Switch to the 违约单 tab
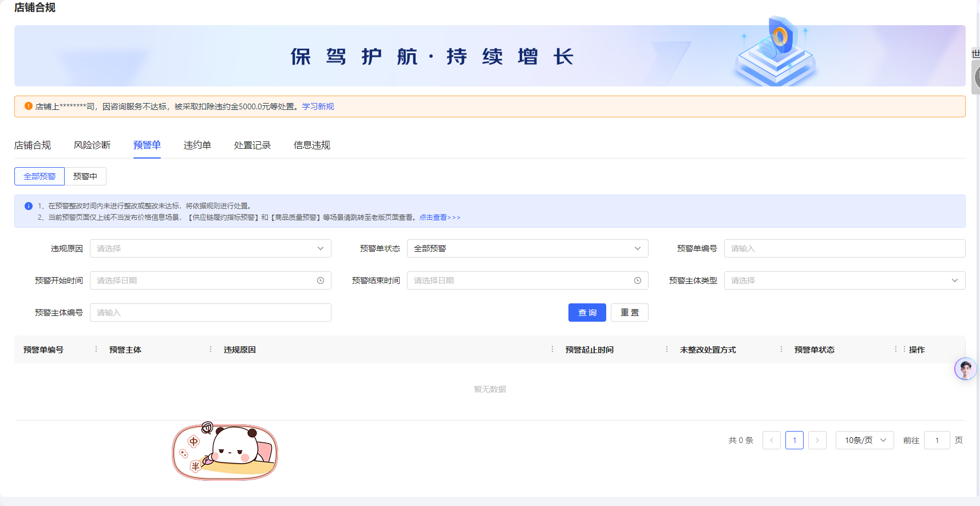980x506 pixels. (x=197, y=145)
